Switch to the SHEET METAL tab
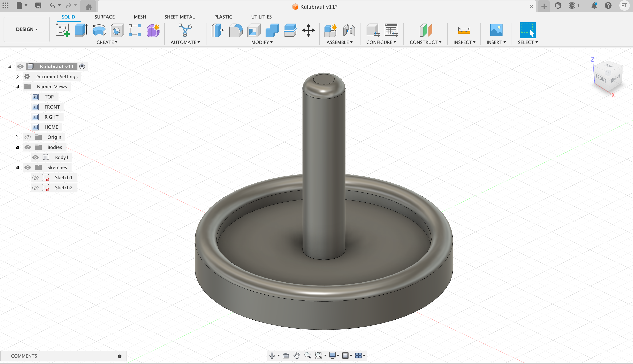This screenshot has width=633, height=364. tap(180, 17)
